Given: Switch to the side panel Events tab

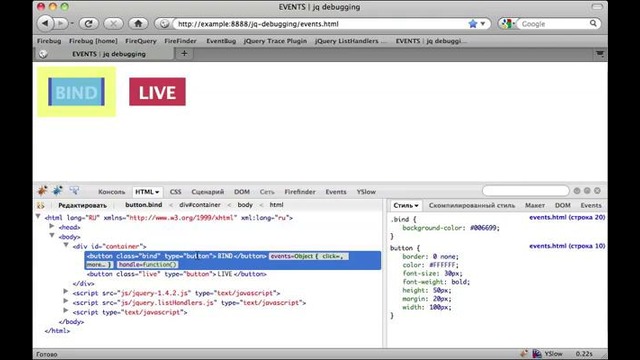Looking at the screenshot, I should [591, 205].
